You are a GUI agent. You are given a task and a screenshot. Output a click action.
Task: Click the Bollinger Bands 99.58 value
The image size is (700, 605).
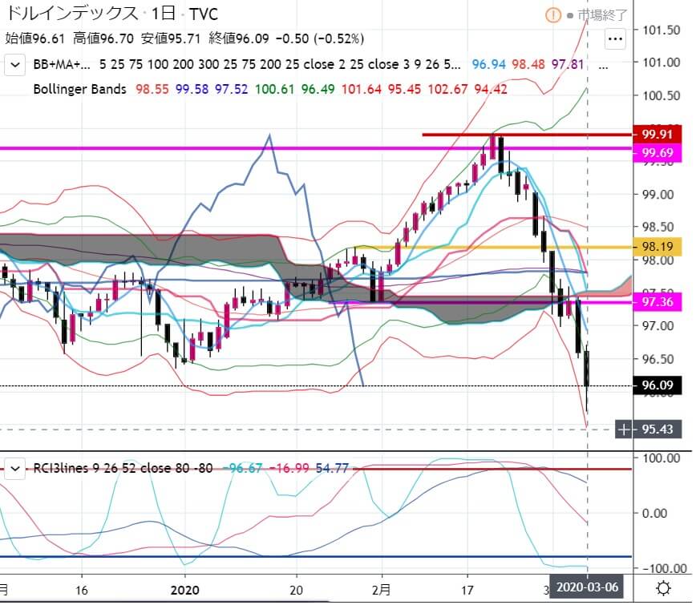tap(192, 90)
